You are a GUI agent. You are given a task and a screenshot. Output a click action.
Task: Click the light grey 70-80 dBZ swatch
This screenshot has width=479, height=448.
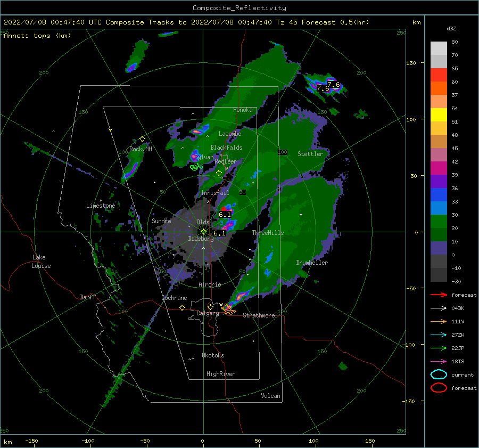click(x=439, y=48)
